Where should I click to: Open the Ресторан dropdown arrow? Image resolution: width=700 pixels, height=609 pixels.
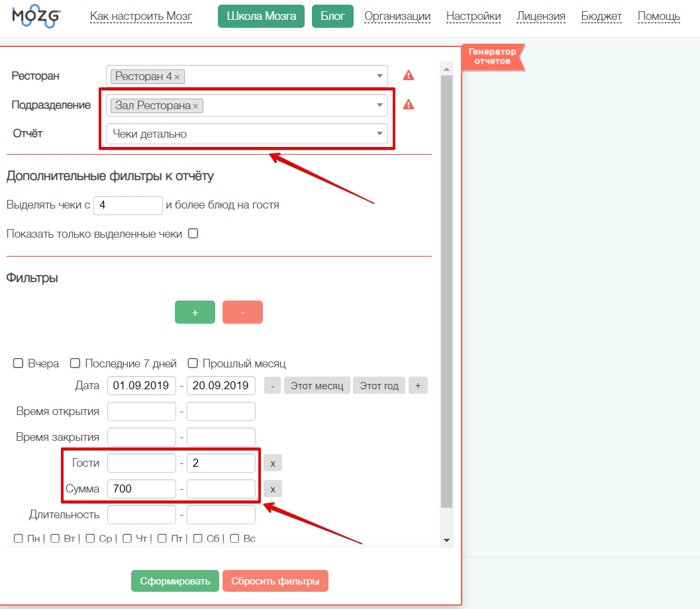[379, 76]
